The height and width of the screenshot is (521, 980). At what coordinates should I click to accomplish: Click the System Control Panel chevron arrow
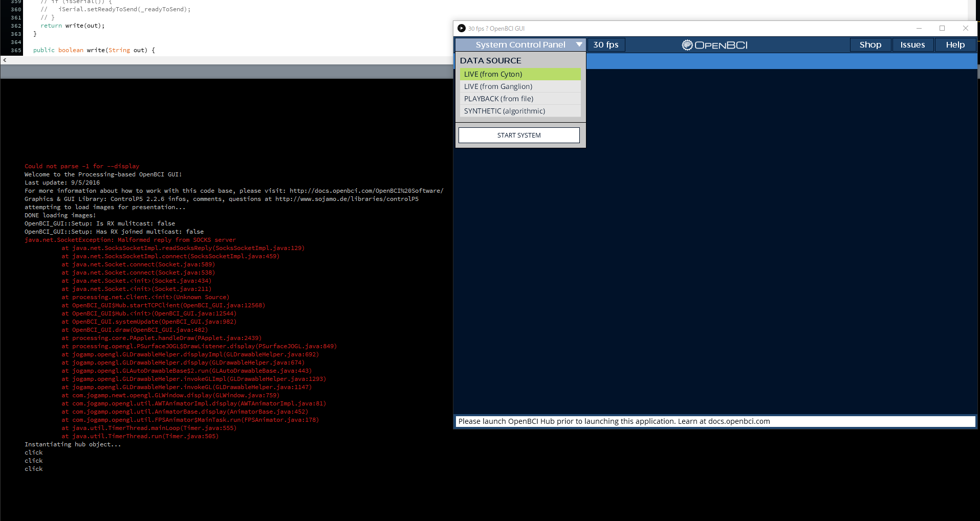[x=579, y=44]
